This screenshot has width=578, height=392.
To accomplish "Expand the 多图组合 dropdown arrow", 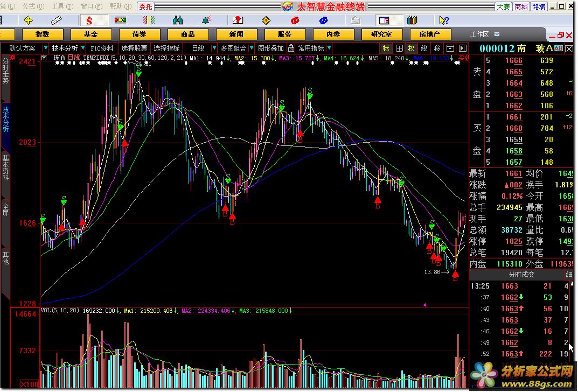I will [252, 48].
